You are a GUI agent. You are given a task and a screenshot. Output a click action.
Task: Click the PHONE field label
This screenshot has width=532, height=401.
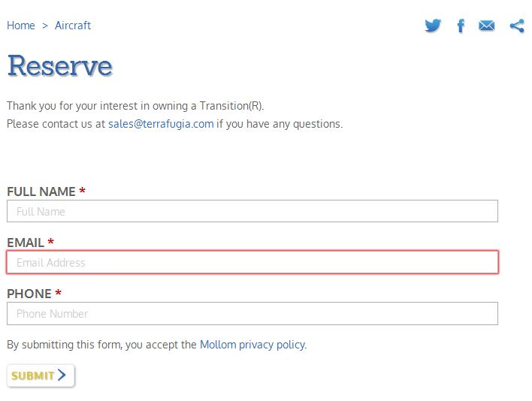click(29, 294)
